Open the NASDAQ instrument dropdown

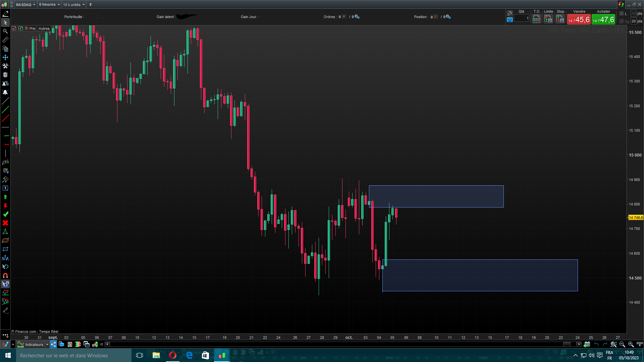click(25, 5)
